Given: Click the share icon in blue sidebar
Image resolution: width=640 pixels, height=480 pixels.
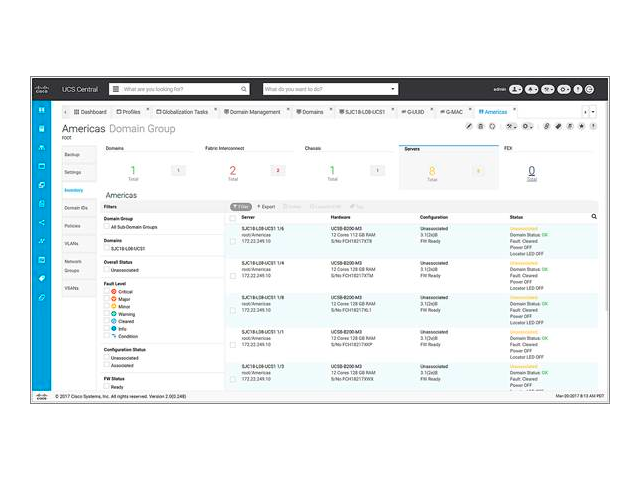Looking at the screenshot, I should coord(42,222).
